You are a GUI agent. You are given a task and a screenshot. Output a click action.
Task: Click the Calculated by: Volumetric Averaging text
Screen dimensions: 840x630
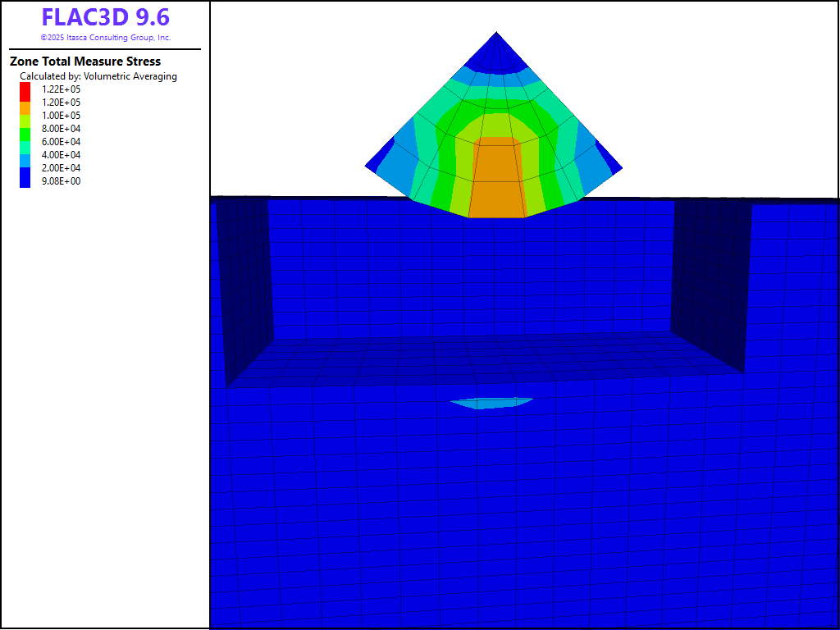tap(98, 76)
